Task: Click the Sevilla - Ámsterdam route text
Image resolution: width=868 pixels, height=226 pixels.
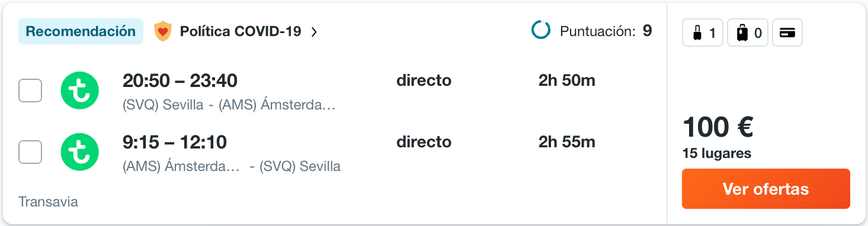Action: point(229,105)
